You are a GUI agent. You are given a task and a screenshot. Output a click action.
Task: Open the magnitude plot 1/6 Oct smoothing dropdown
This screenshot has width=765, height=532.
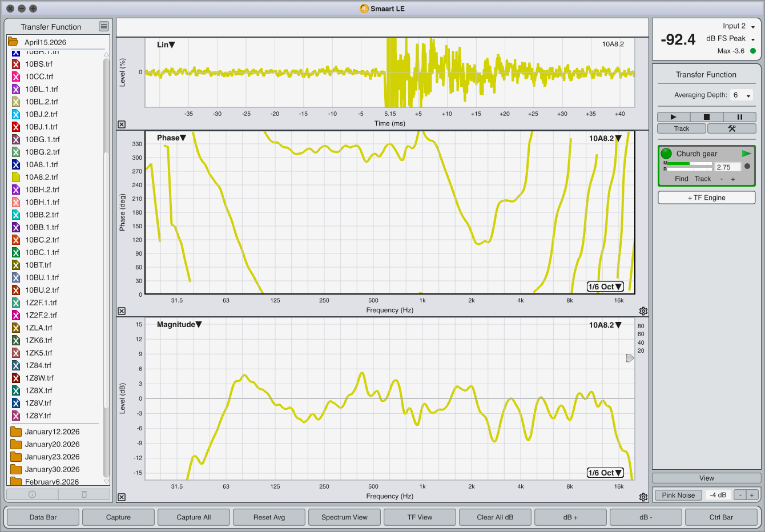click(605, 473)
